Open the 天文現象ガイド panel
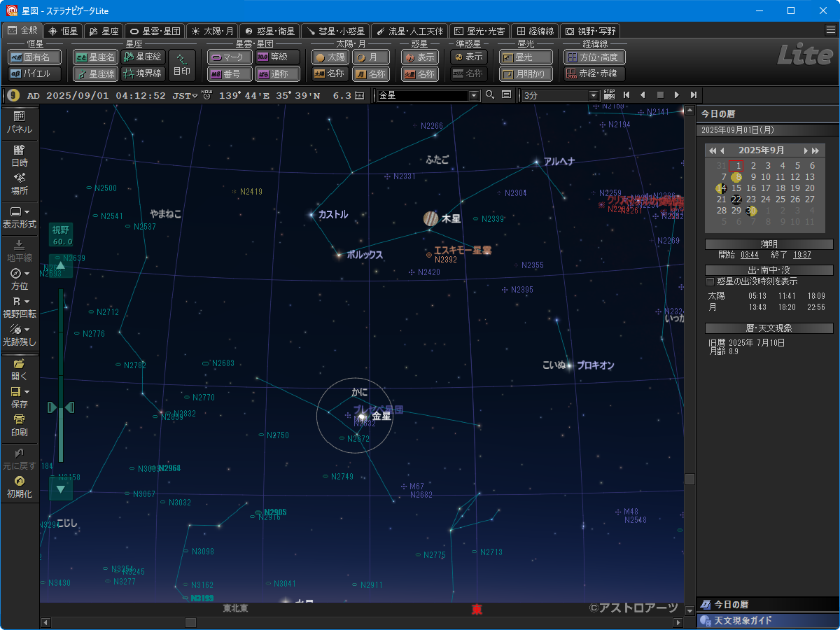Screen dimensions: 840x630 [x=768, y=621]
